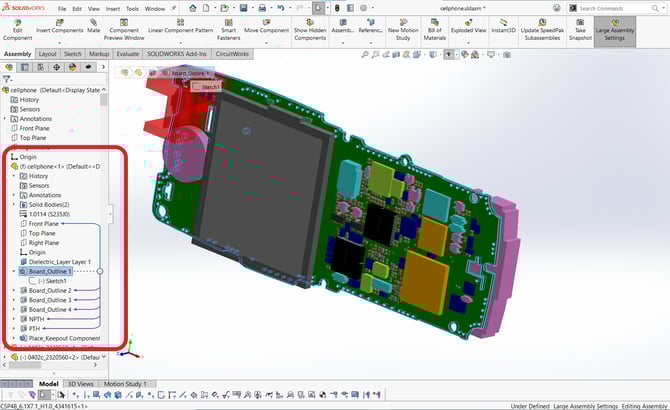Click the Undo icon

click(x=281, y=8)
